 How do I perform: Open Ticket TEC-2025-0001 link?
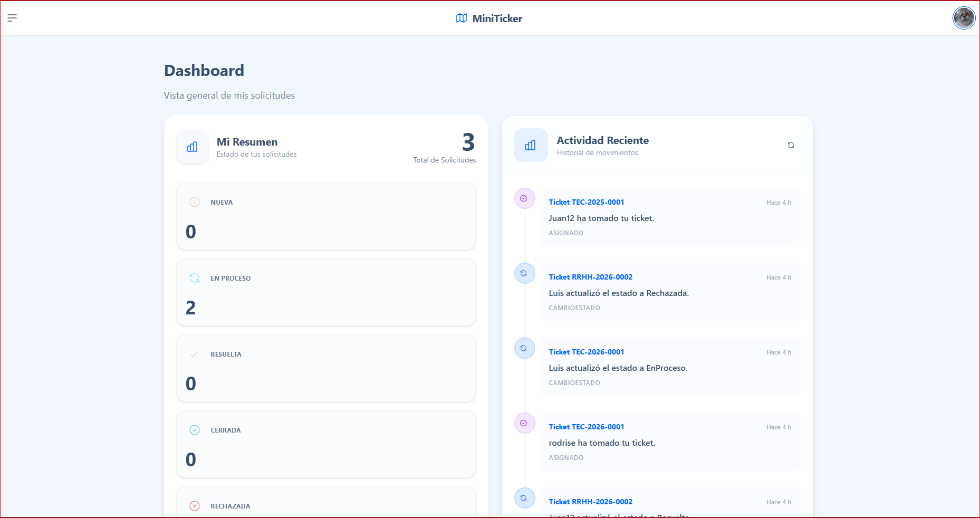(x=586, y=202)
